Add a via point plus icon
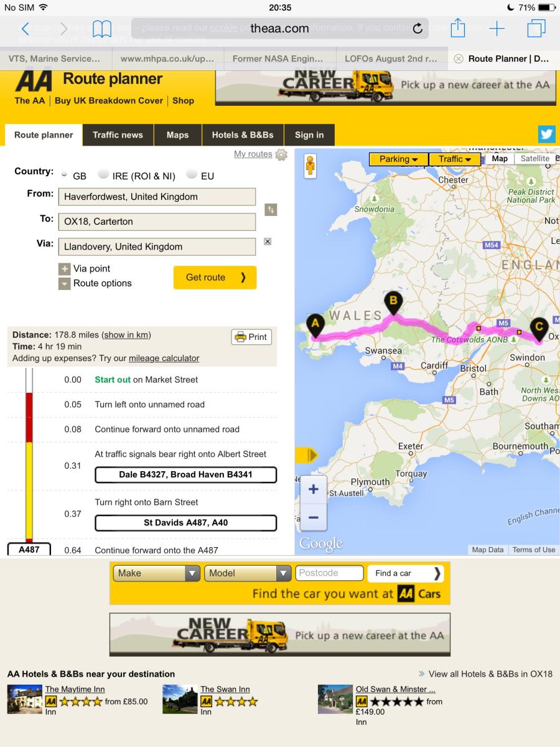 64,269
